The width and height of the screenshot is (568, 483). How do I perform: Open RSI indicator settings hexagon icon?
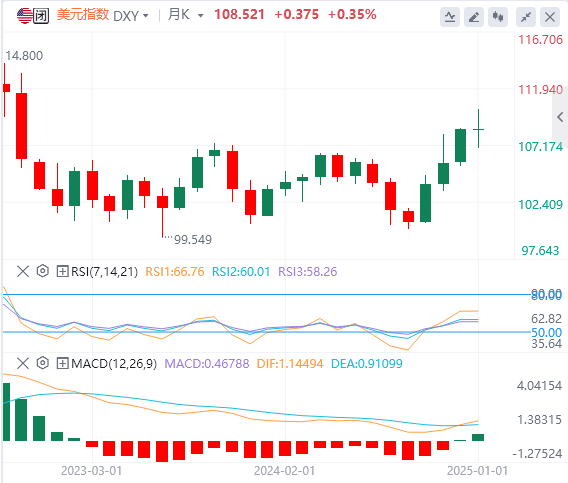42,271
